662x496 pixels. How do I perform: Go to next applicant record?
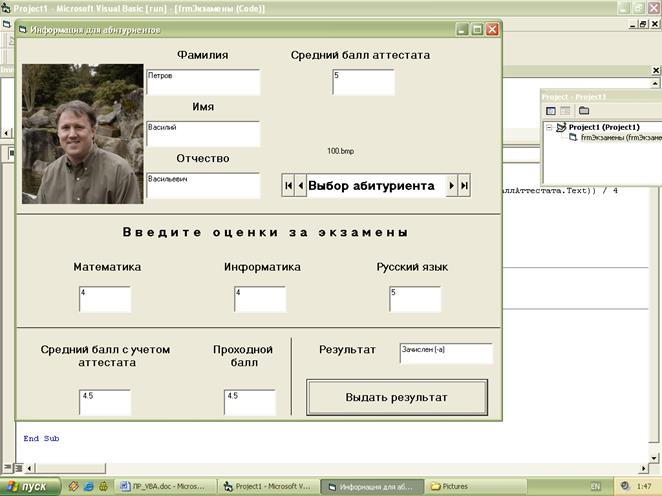click(x=452, y=186)
